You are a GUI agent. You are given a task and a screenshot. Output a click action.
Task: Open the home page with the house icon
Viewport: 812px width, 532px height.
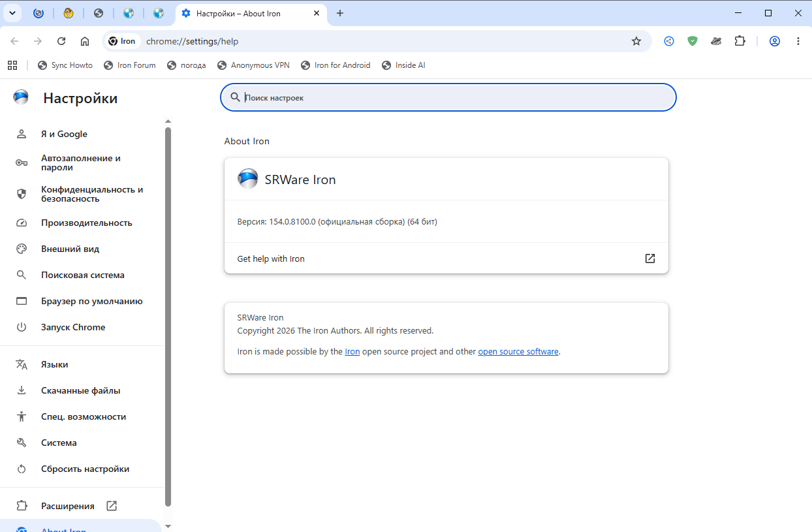[85, 41]
